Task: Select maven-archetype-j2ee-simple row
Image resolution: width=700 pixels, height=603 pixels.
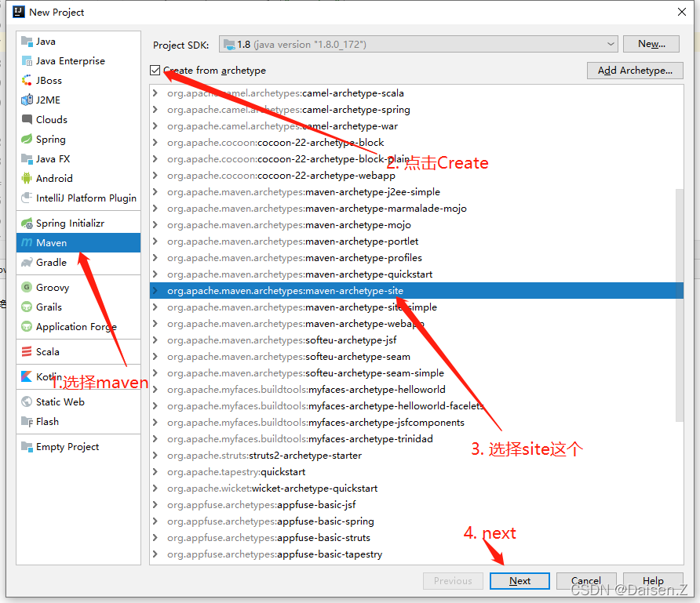Action: (x=416, y=192)
